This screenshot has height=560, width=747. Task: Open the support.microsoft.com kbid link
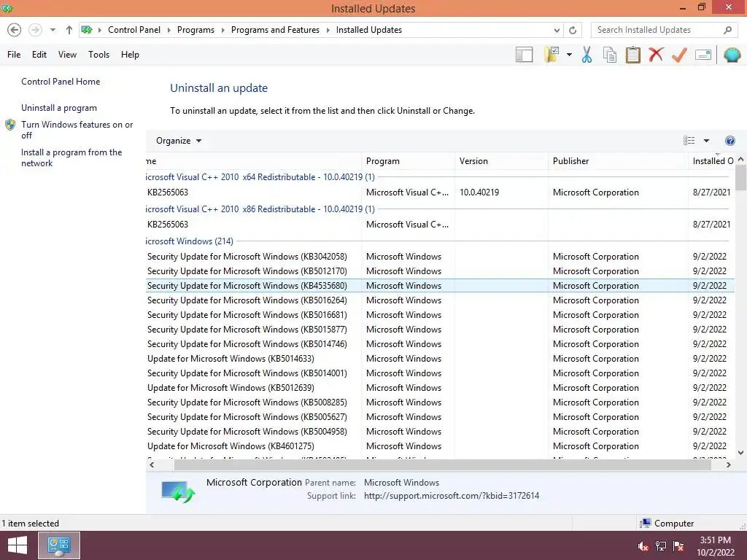click(452, 496)
